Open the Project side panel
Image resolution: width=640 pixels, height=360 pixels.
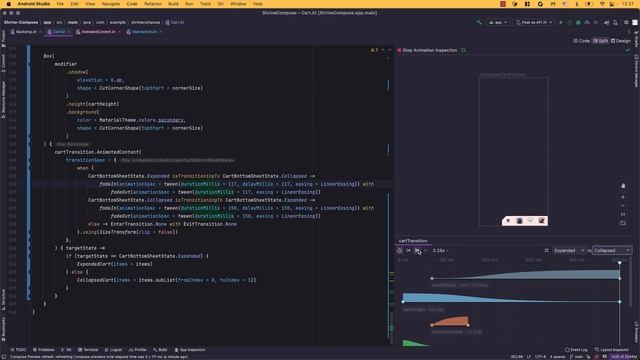pyautogui.click(x=3, y=39)
